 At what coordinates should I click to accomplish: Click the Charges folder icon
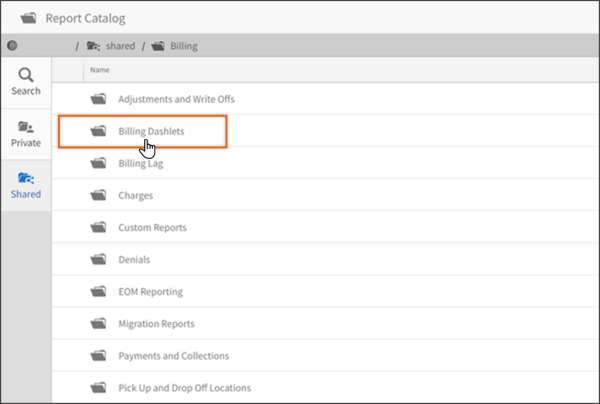(98, 195)
